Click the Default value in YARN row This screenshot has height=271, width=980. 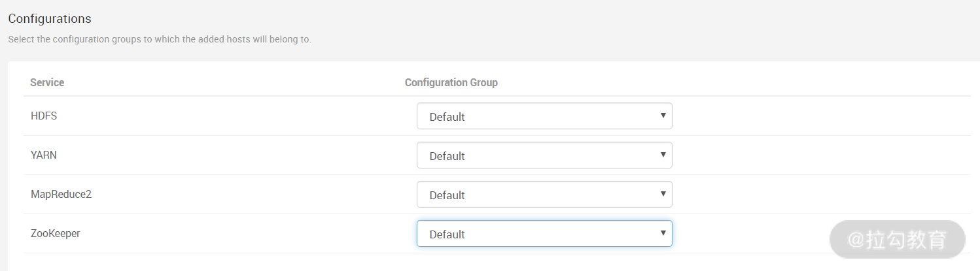point(447,156)
